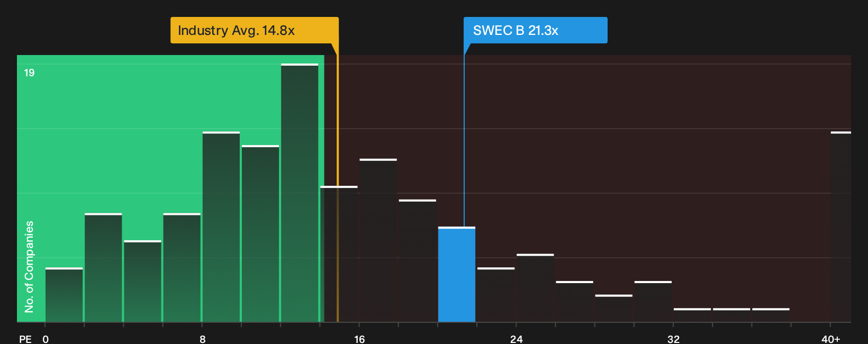Click the dark bar starting at PE 24
The width and height of the screenshot is (868, 344).
tap(535, 288)
